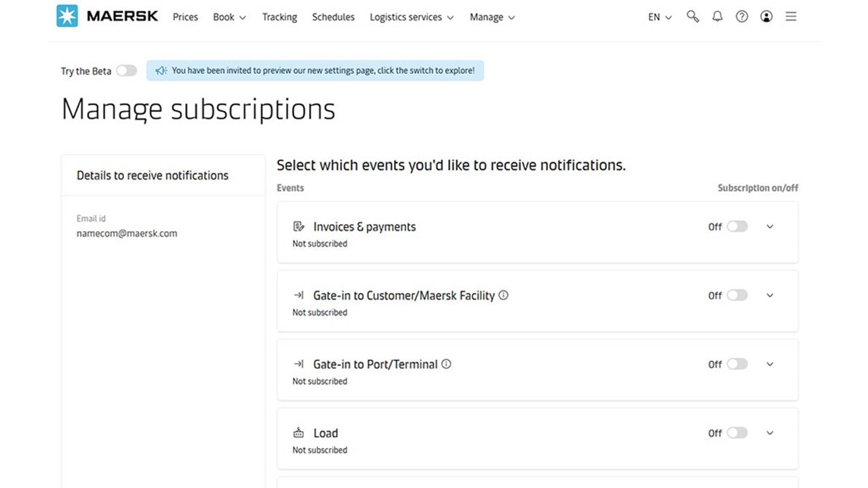Click info icon beside Gate-in to Port/Terminal

tap(446, 364)
